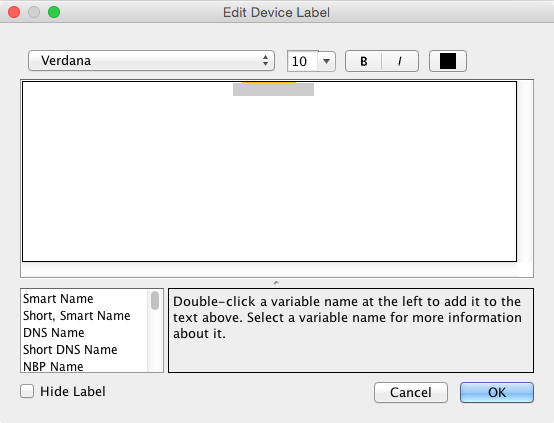The height and width of the screenshot is (423, 554).
Task: Select Smart Name in the variable list
Action: point(58,299)
